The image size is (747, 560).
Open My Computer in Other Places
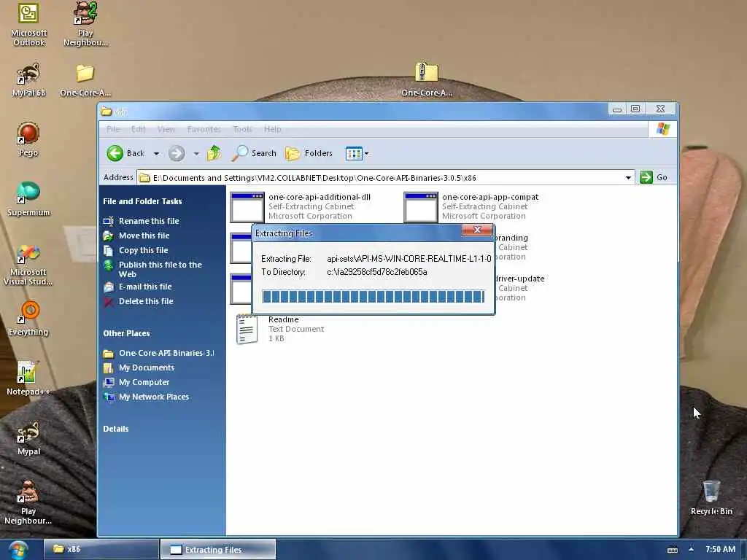coord(144,382)
